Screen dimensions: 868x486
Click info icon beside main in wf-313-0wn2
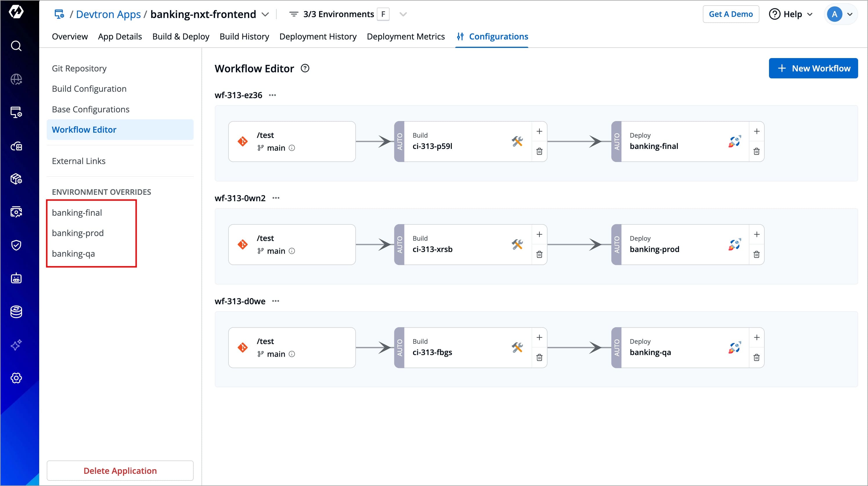click(292, 251)
